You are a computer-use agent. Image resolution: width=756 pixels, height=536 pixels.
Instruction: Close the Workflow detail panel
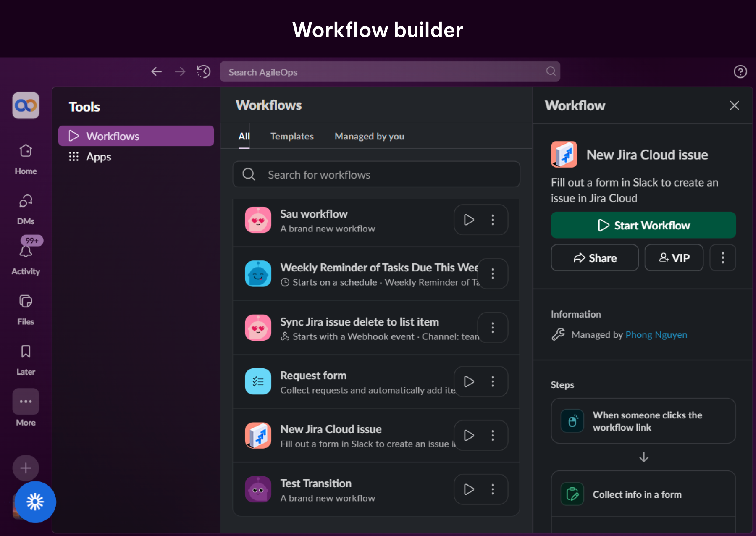(735, 105)
